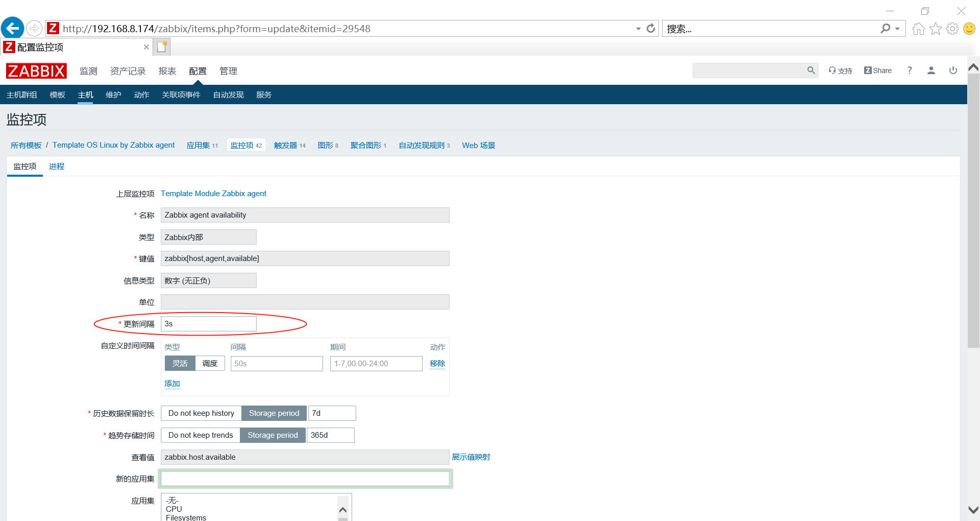Viewport: 980px width, 521px height.
Task: Select the 调度 interval type
Action: pyautogui.click(x=210, y=364)
